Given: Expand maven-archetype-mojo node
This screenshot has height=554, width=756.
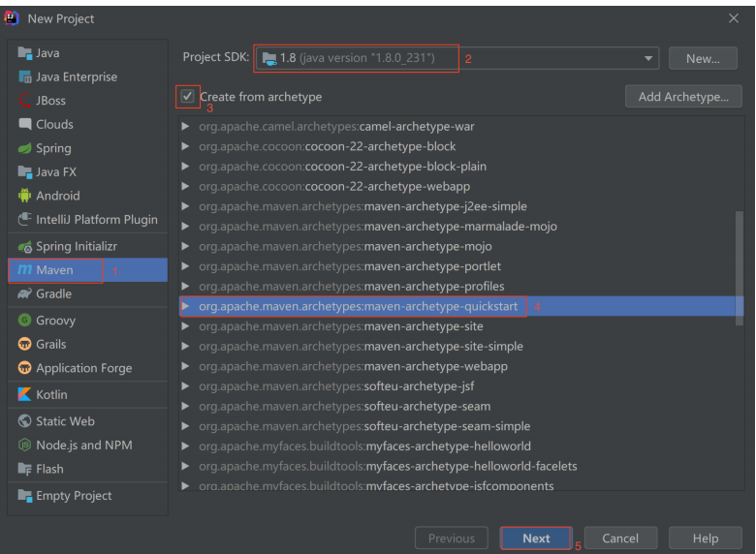Looking at the screenshot, I should coord(185,246).
